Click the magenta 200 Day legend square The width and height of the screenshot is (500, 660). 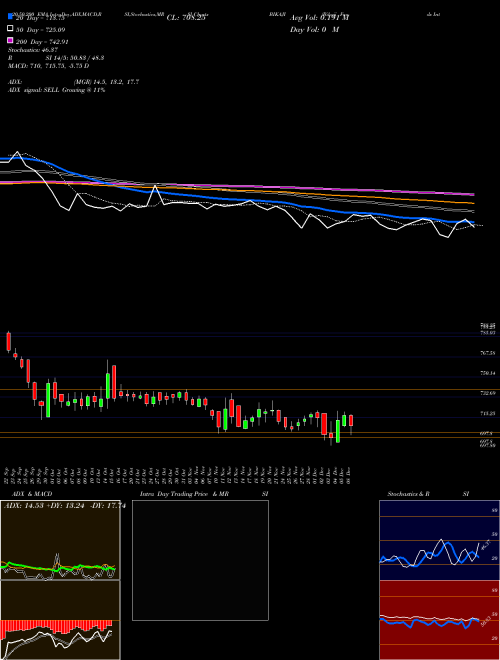[10, 40]
